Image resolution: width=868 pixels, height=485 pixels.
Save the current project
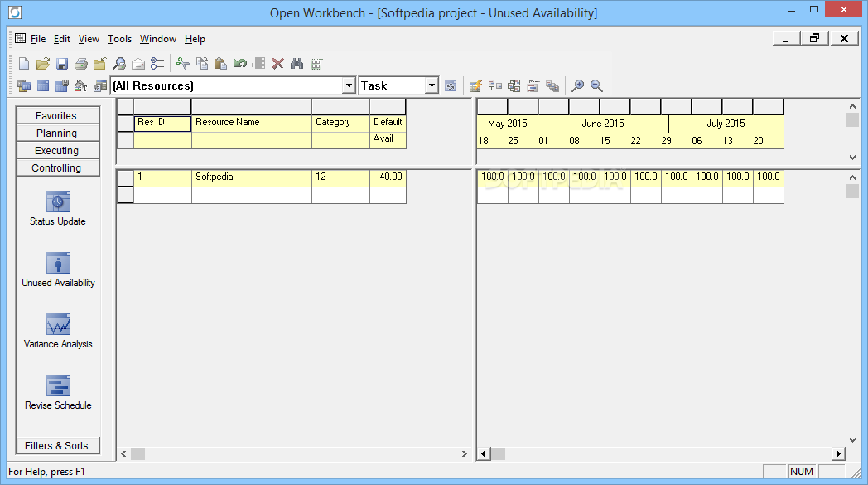click(62, 64)
